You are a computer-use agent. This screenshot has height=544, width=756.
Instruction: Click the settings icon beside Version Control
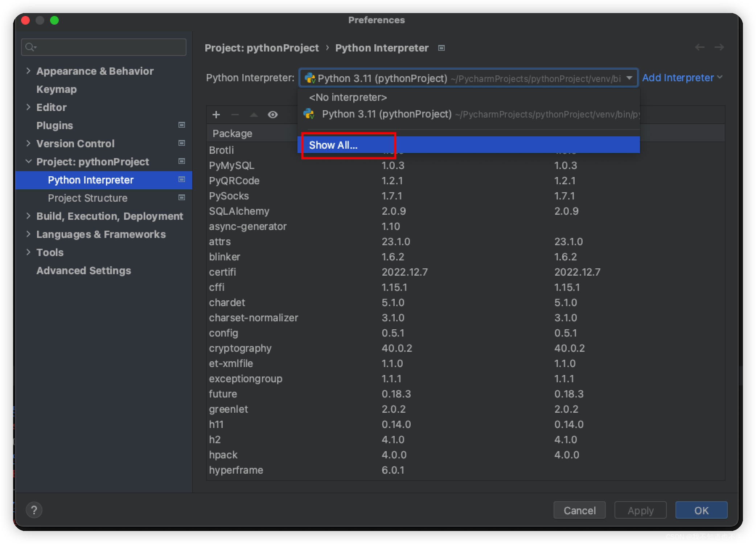(182, 143)
